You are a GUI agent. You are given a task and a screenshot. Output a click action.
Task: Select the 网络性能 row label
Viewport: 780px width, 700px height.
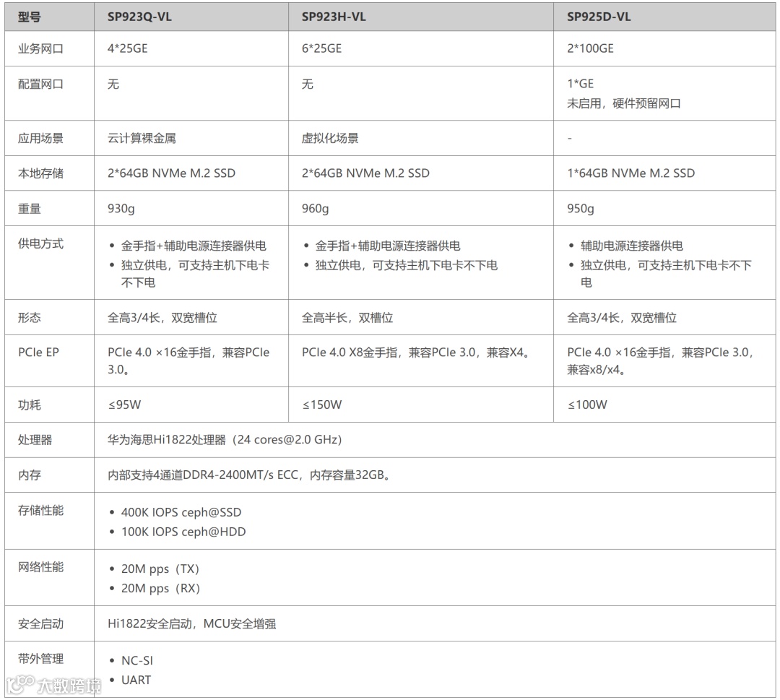click(x=40, y=567)
